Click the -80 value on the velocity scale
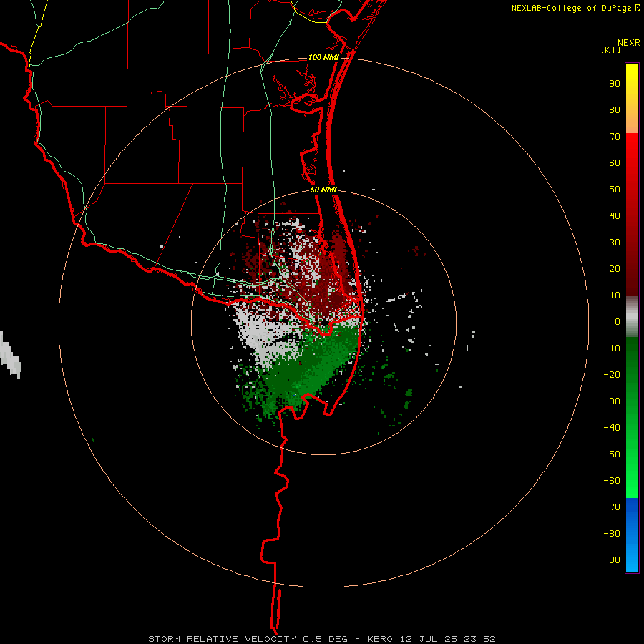 pyautogui.click(x=612, y=534)
